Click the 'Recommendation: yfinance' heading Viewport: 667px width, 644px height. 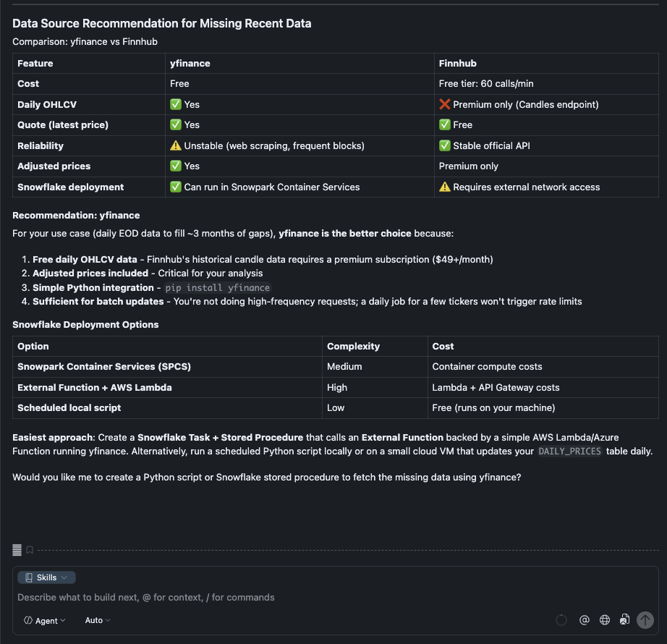(x=76, y=216)
